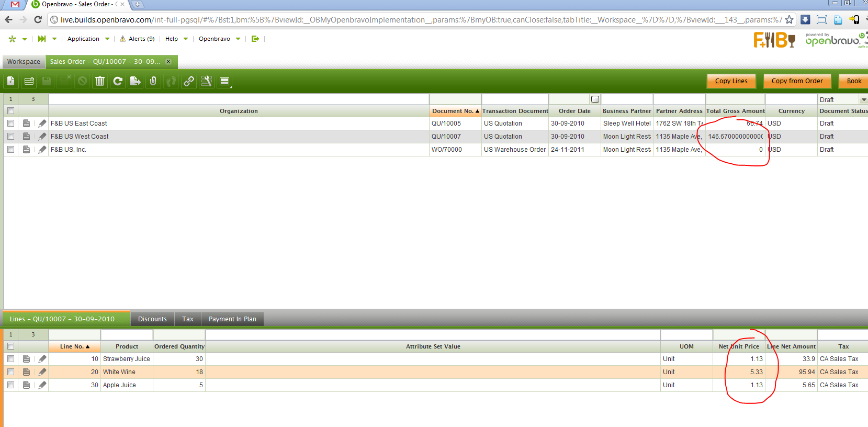The width and height of the screenshot is (868, 427).
Task: Click the logout icon in top menu
Action: click(x=255, y=39)
